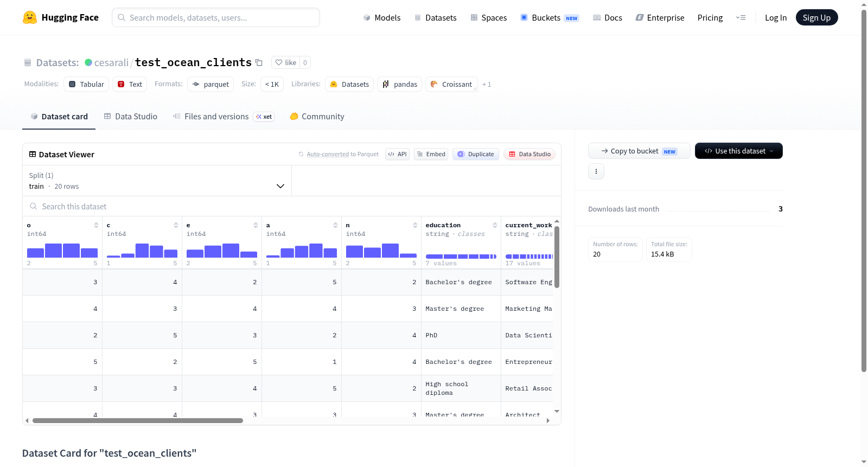Viewport: 868px width, 467px height.
Task: Click the test_ocean_clients dataset title
Action: click(x=193, y=62)
